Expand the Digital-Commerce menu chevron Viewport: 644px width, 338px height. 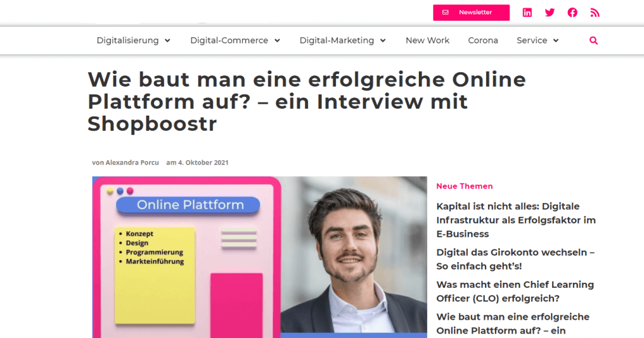(x=277, y=41)
